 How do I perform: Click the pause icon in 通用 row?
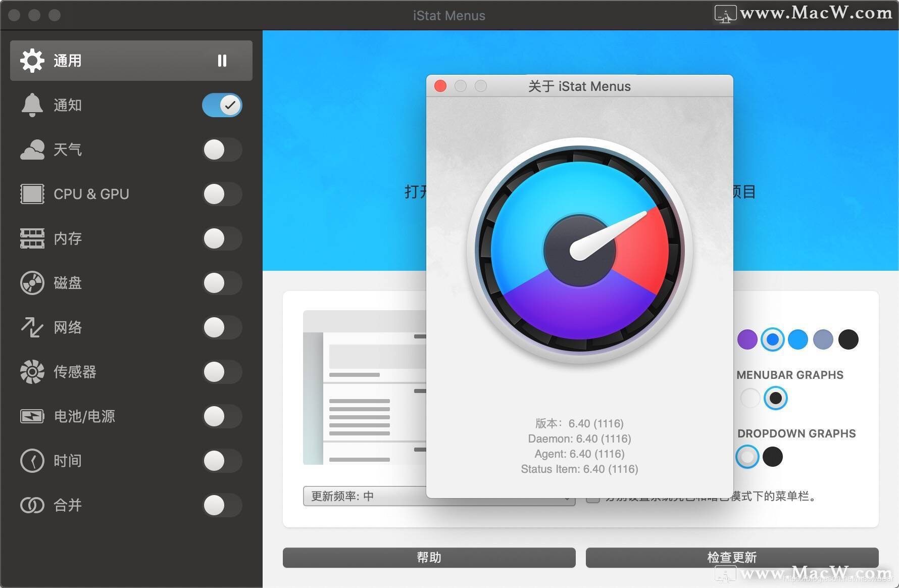pyautogui.click(x=222, y=61)
